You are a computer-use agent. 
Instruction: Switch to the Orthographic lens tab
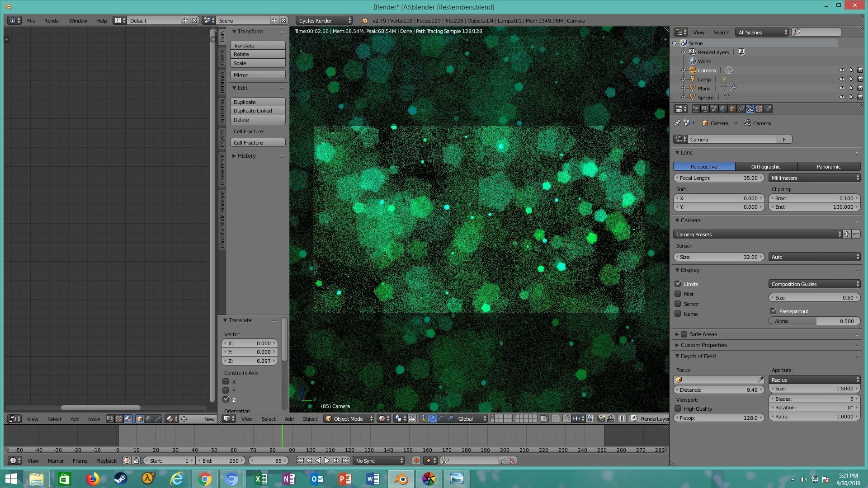765,166
